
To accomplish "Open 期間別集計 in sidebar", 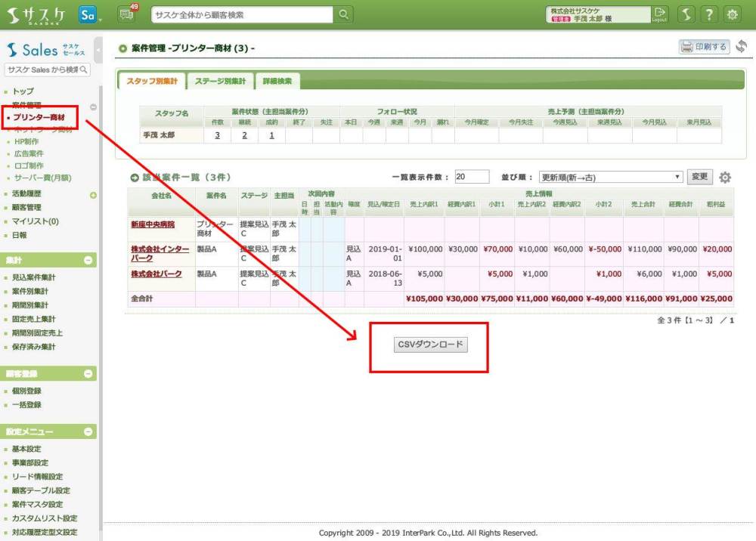I will pyautogui.click(x=30, y=305).
